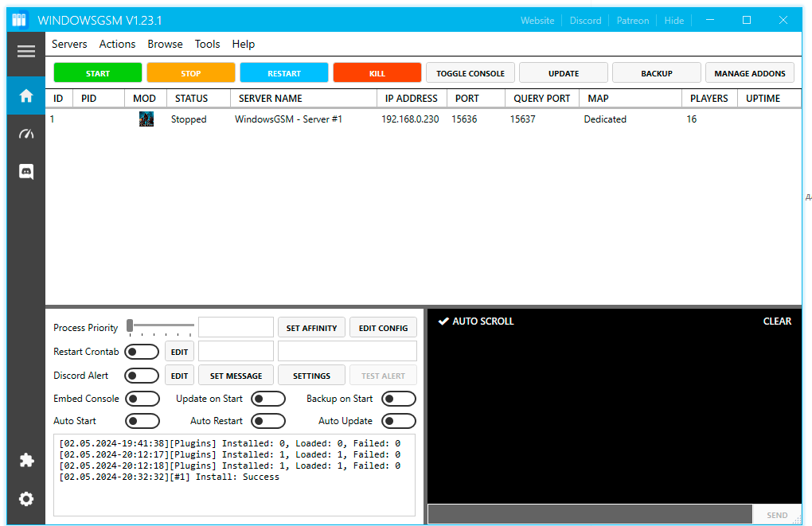812x526 pixels.
Task: Open the Help menu
Action: [x=244, y=44]
